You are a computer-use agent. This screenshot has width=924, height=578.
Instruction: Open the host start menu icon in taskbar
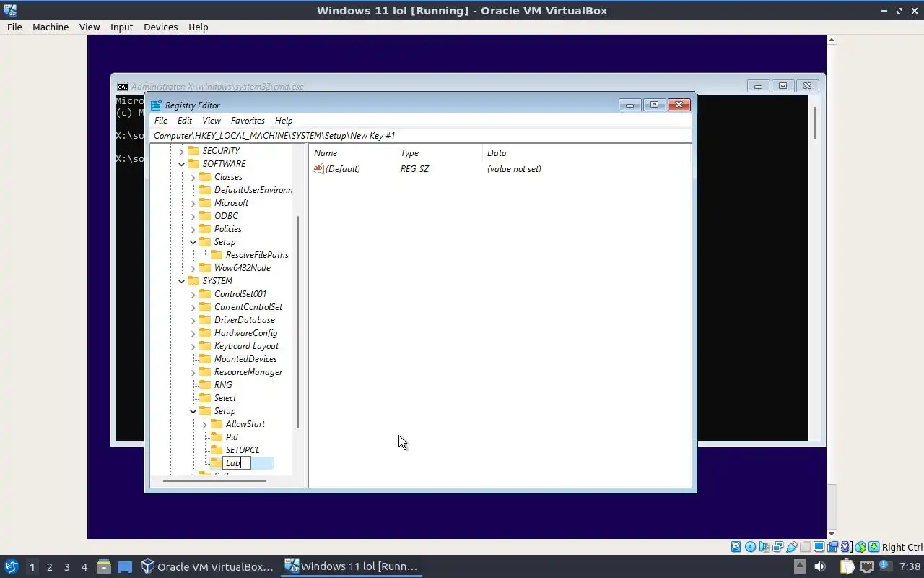[x=11, y=566]
